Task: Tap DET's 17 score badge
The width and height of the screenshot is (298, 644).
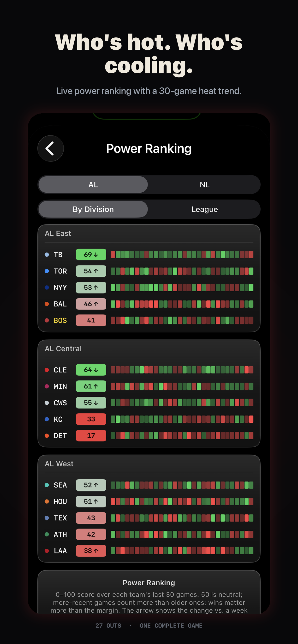Action: (x=91, y=436)
